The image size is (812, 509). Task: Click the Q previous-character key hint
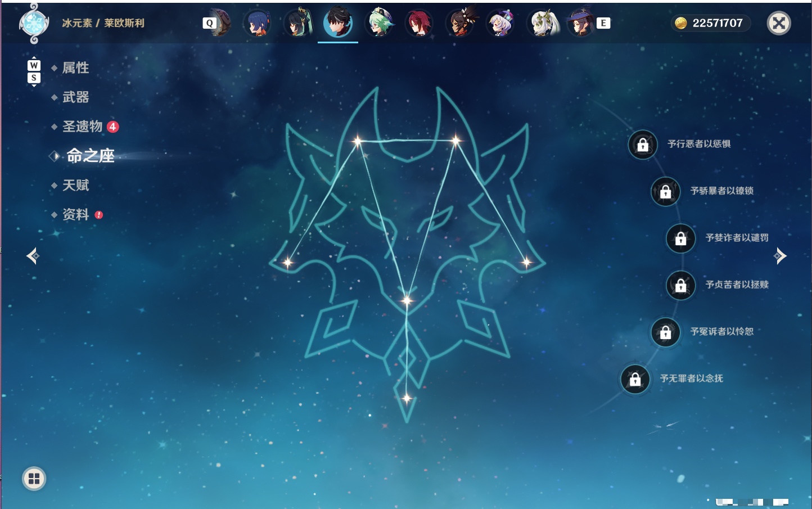[210, 23]
